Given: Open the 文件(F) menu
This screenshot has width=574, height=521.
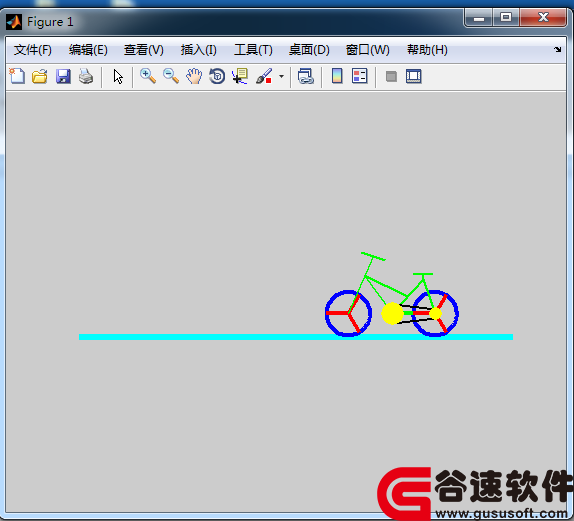Looking at the screenshot, I should pyautogui.click(x=33, y=50).
